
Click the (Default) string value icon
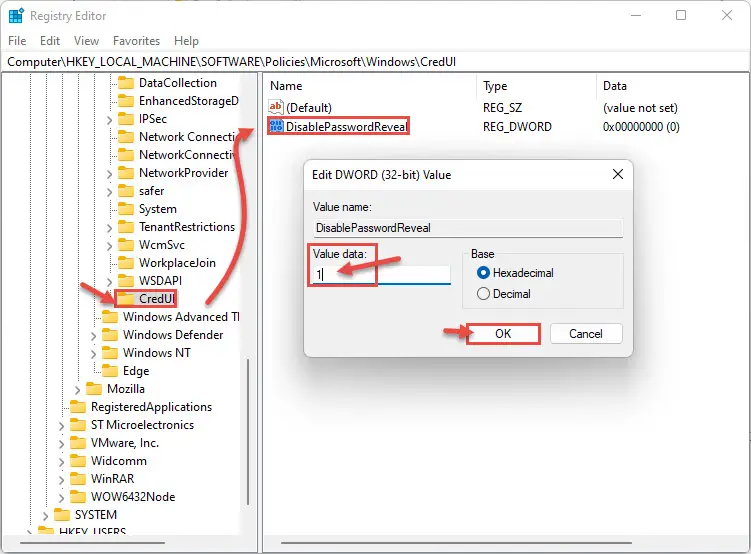click(x=276, y=107)
